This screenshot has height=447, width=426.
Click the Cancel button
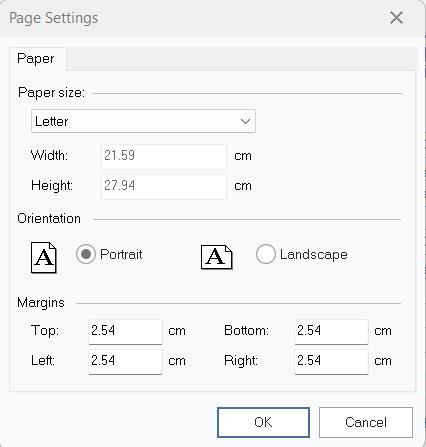pos(366,422)
